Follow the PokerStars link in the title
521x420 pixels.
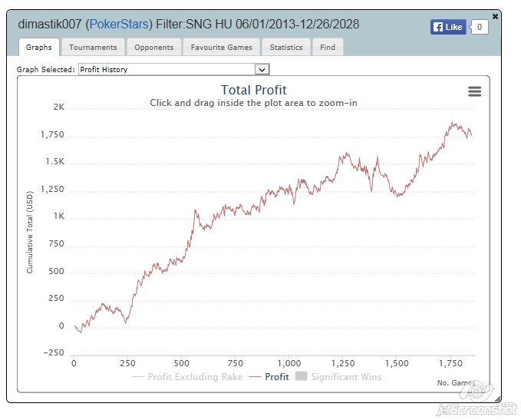[x=119, y=25]
